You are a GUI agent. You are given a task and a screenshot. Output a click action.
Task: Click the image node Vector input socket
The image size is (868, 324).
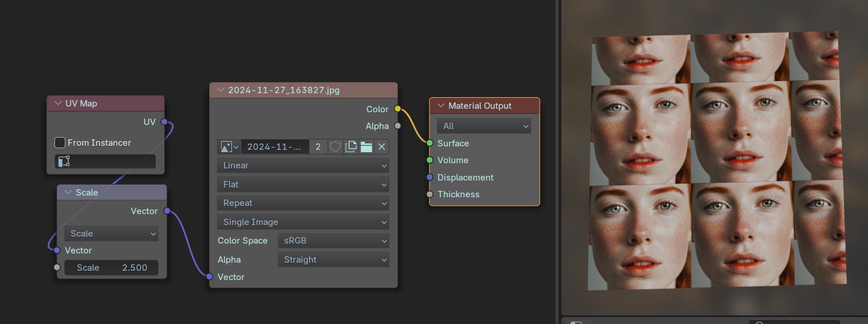click(x=209, y=277)
